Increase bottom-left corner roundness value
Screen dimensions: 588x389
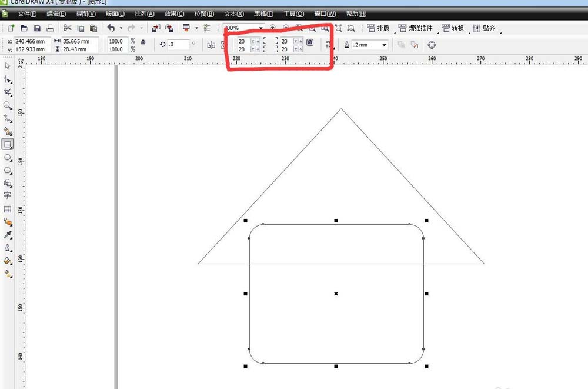tap(258, 49)
